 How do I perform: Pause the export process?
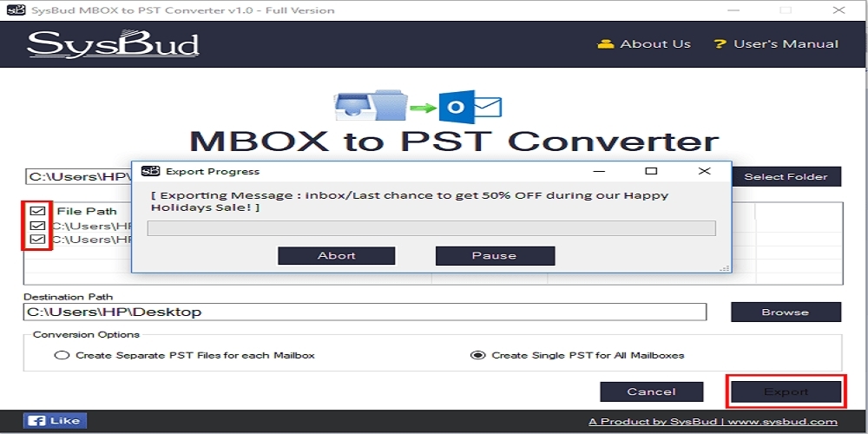[x=495, y=256]
